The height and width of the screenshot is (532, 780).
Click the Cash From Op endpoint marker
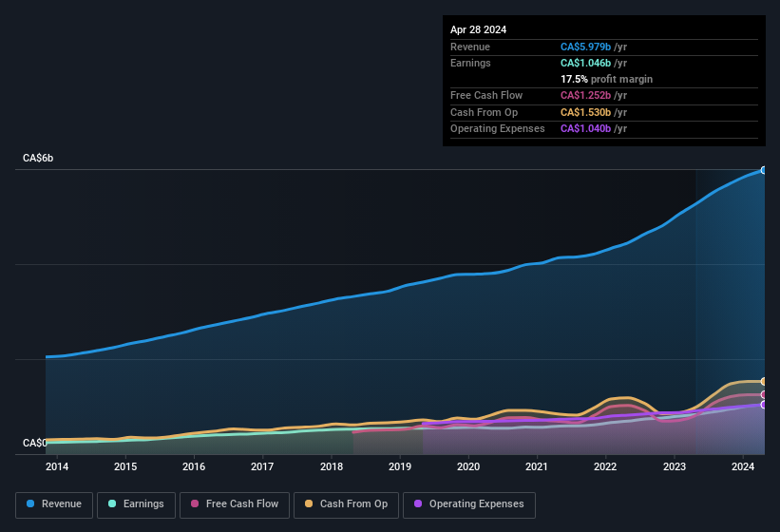[764, 381]
